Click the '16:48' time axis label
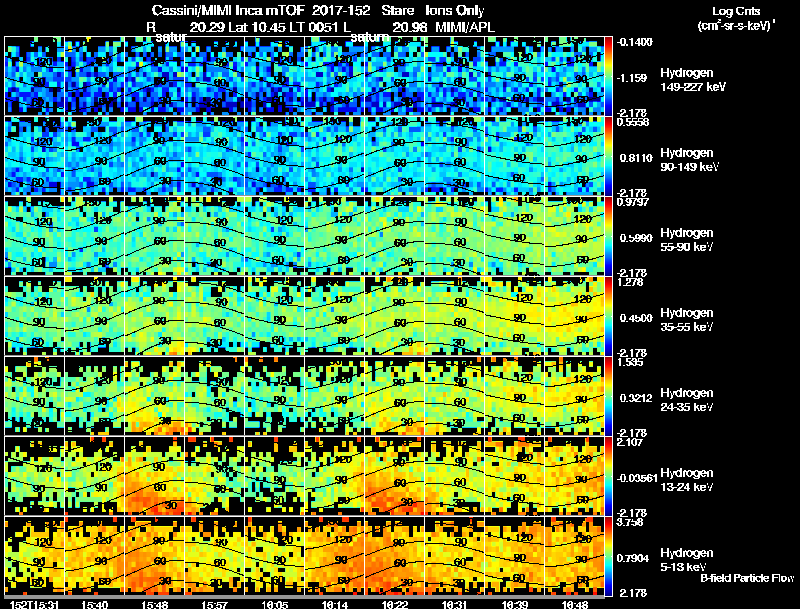The image size is (800, 609). 574,604
